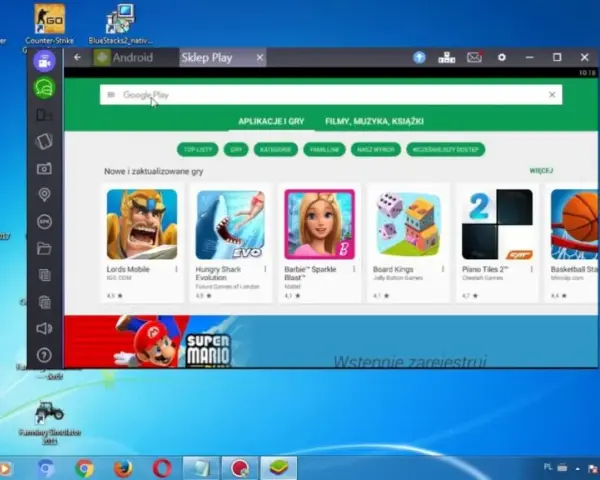This screenshot has width=600, height=480.
Task: Click the NASZ WYBÓR chip
Action: 376,150
